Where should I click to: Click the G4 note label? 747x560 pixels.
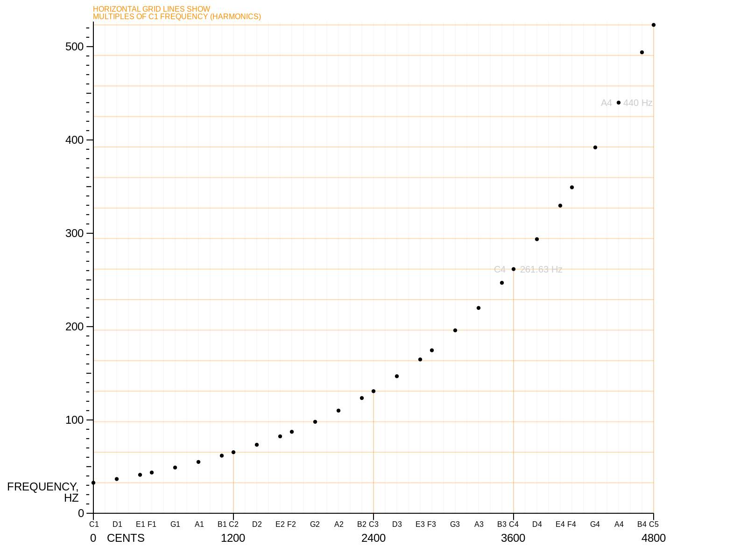click(595, 524)
